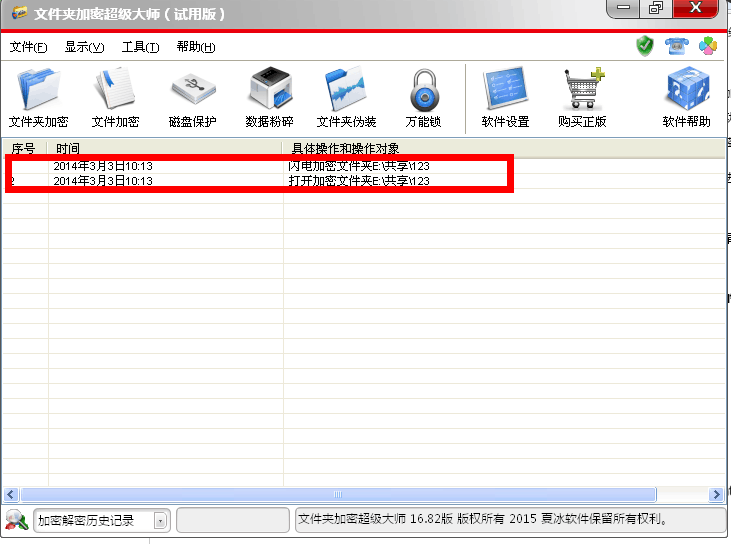Click the horizontal scrollbar right arrow
The width and height of the screenshot is (731, 544).
tap(716, 494)
